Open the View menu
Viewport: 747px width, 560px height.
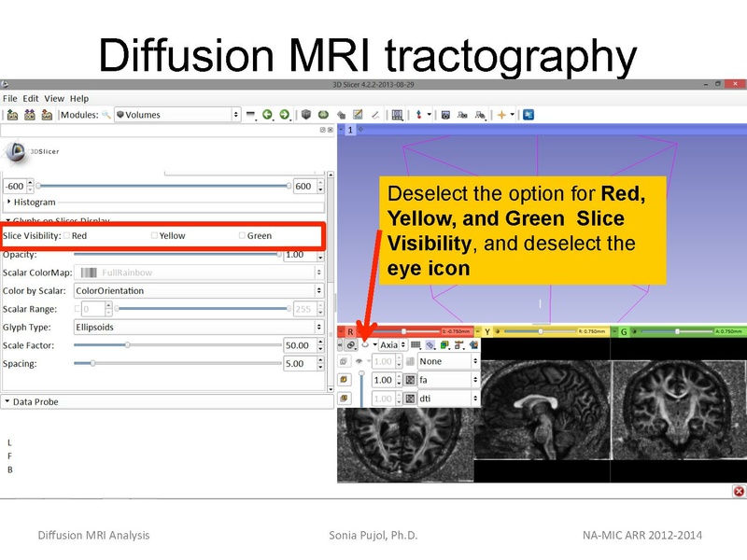(54, 99)
